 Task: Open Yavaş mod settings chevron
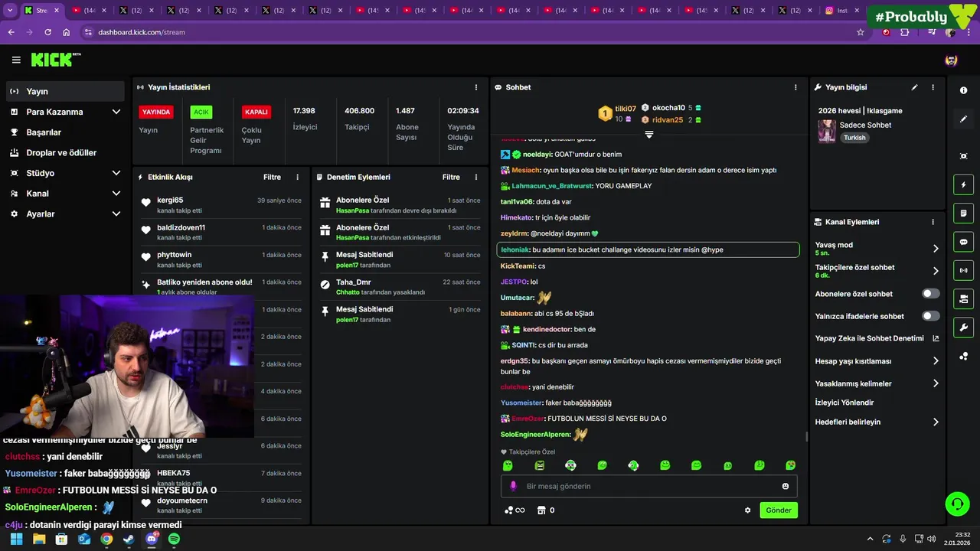(936, 249)
